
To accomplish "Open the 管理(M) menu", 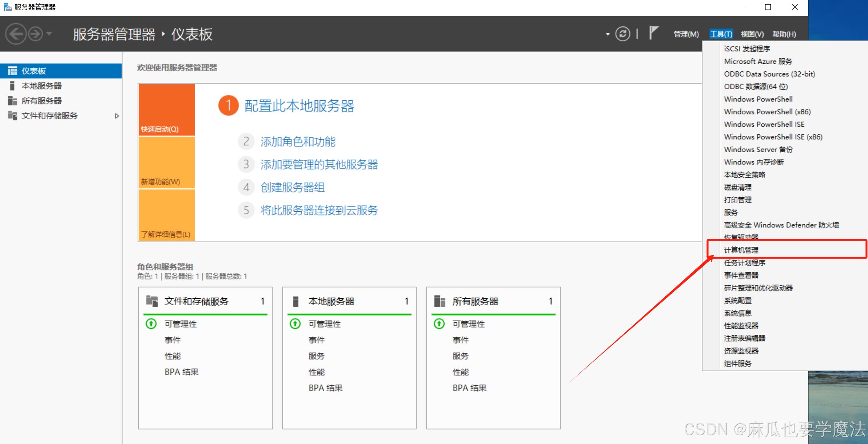I will (x=686, y=34).
